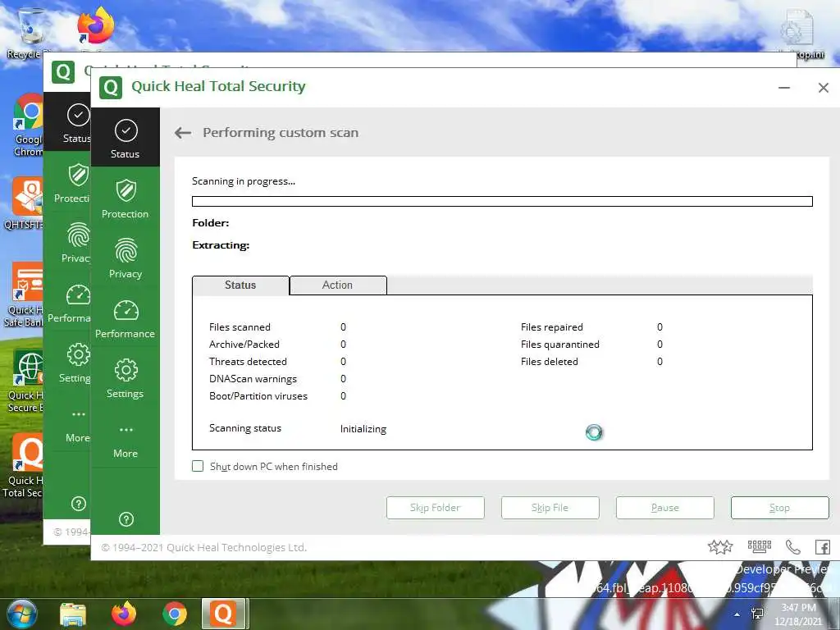Click Quick Heal Q logo in front window title
Screen dimensions: 840x630
tap(111, 87)
